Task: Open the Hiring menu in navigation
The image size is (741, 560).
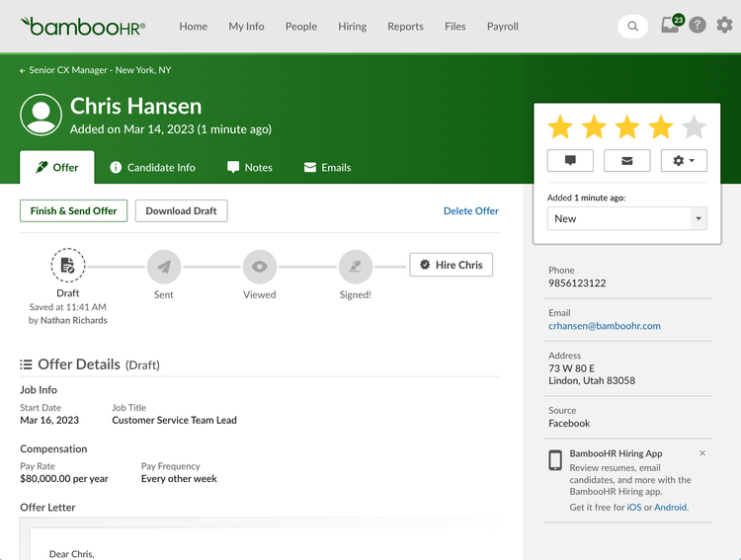Action: (352, 27)
